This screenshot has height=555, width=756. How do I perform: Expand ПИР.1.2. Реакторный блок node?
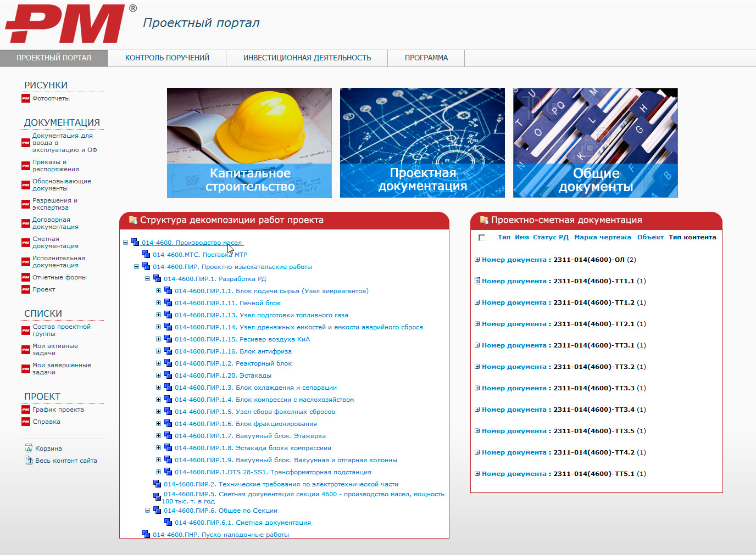point(158,363)
